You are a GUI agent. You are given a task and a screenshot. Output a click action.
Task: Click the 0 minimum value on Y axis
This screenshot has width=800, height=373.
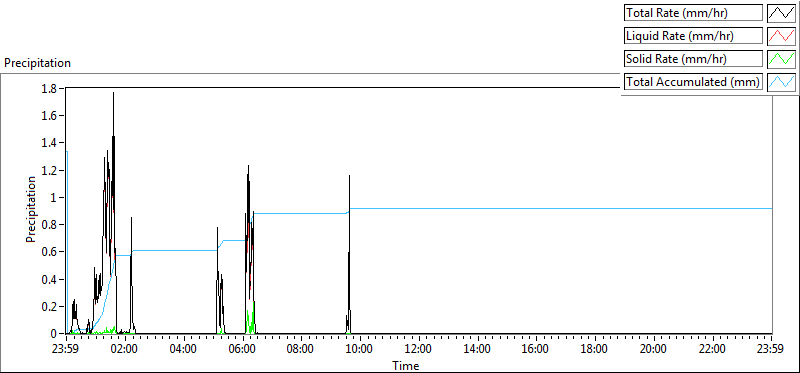[x=57, y=334]
